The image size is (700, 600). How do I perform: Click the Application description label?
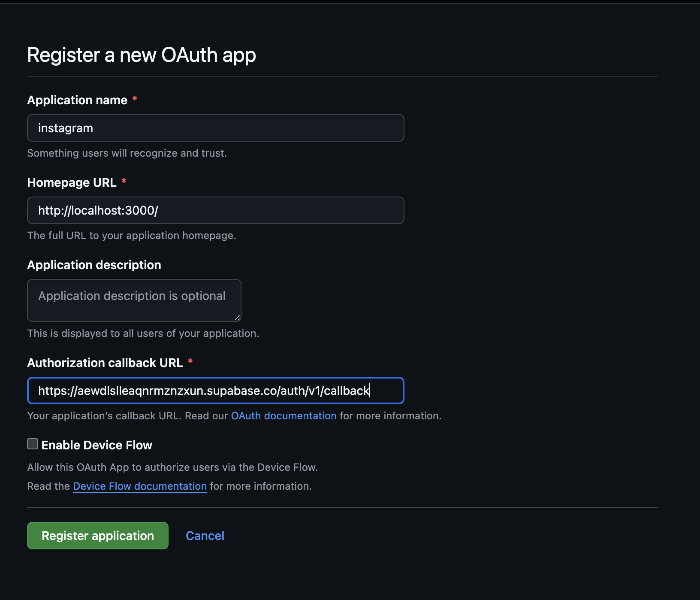pos(94,265)
